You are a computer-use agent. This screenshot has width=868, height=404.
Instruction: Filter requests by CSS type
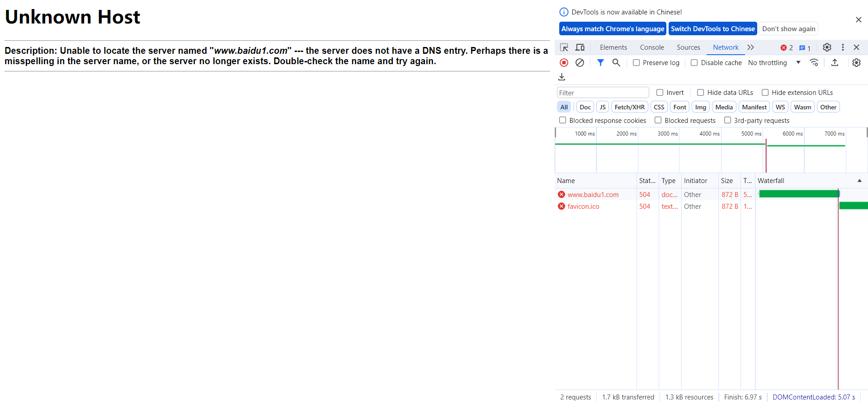659,107
